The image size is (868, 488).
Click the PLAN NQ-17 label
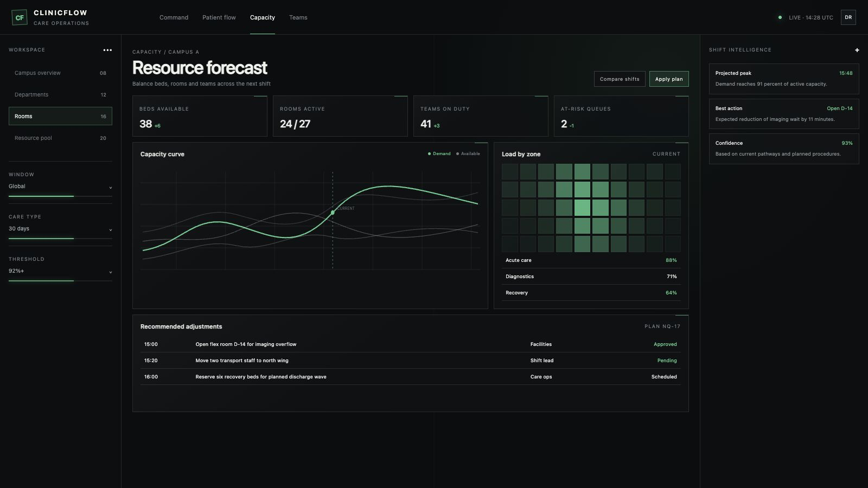point(662,326)
